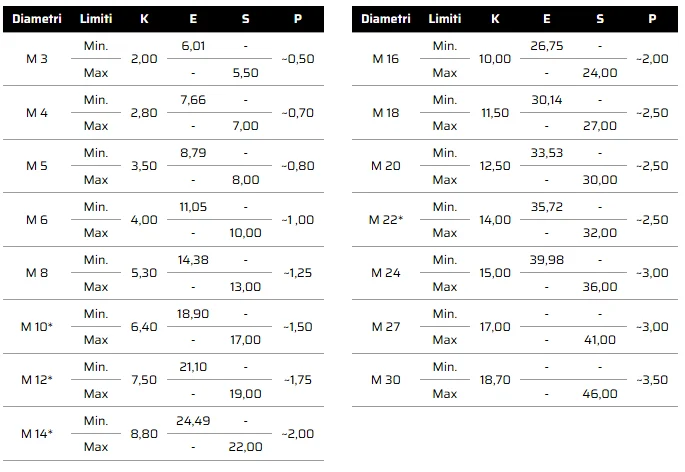The height and width of the screenshot is (472, 685).
Task: Click the Min. label in the M 16 row
Action: [445, 46]
